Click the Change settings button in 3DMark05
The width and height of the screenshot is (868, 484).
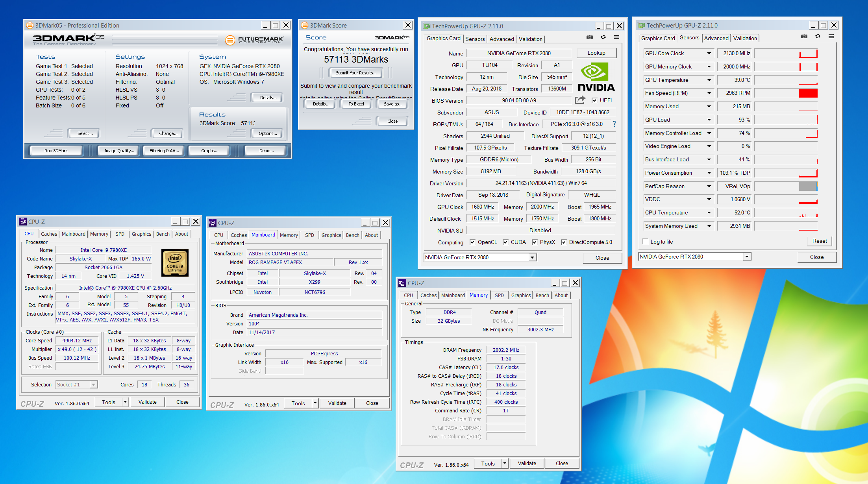point(168,134)
